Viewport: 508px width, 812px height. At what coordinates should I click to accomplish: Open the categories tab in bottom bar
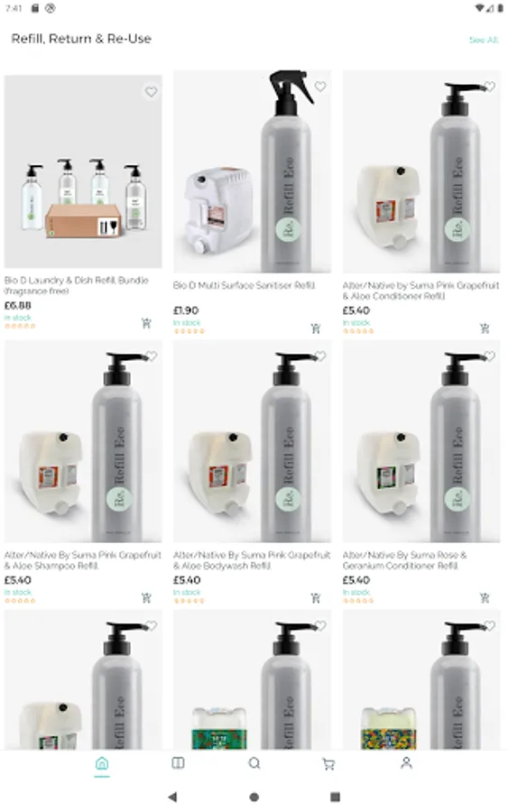(178, 762)
